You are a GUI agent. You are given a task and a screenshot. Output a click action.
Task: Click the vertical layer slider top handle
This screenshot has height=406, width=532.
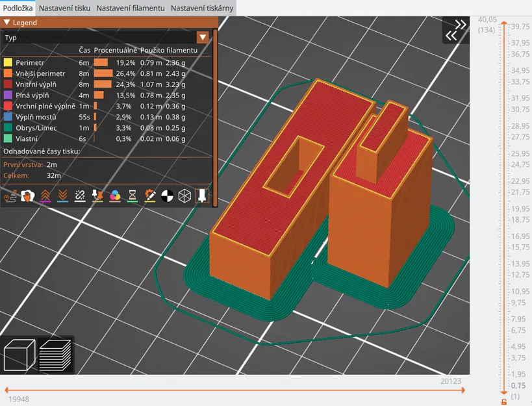pyautogui.click(x=504, y=23)
